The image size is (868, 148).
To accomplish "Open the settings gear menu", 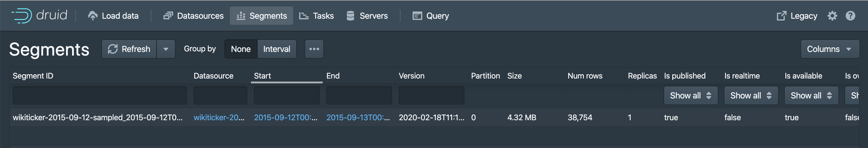I will [832, 16].
